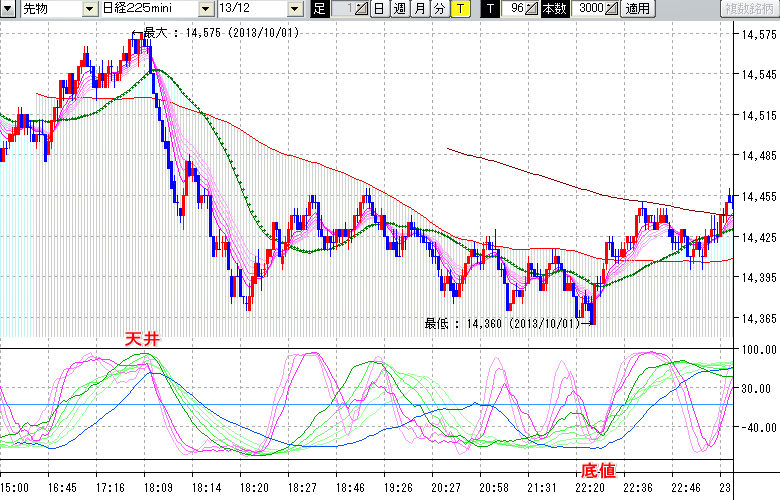Click the 足 label in the toolbar
Image resolution: width=780 pixels, height=500 pixels.
click(x=319, y=9)
